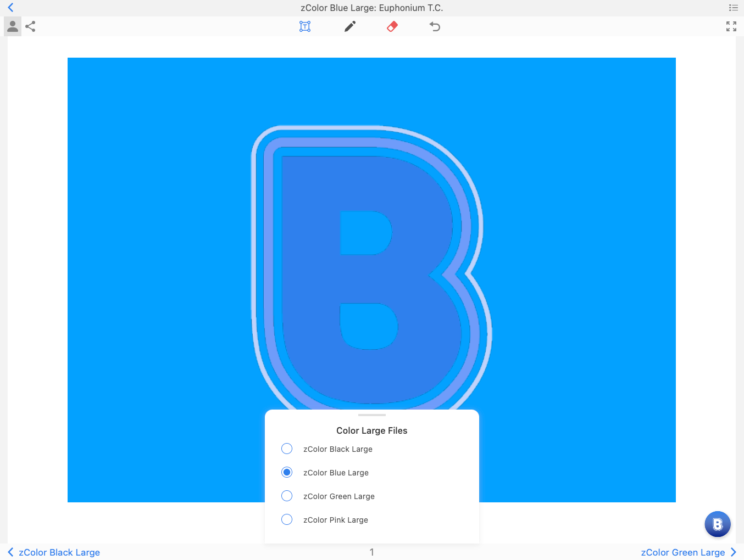This screenshot has width=744, height=560.
Task: Select zColor Black Large radio button
Action: pos(287,449)
